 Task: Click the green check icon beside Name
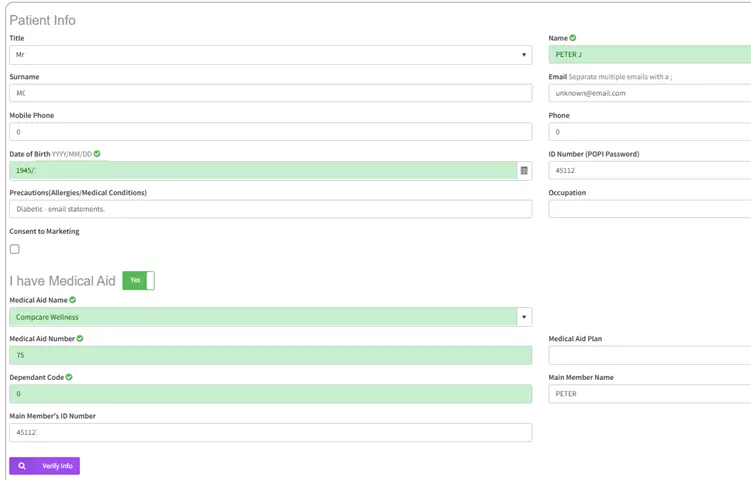[x=573, y=38]
